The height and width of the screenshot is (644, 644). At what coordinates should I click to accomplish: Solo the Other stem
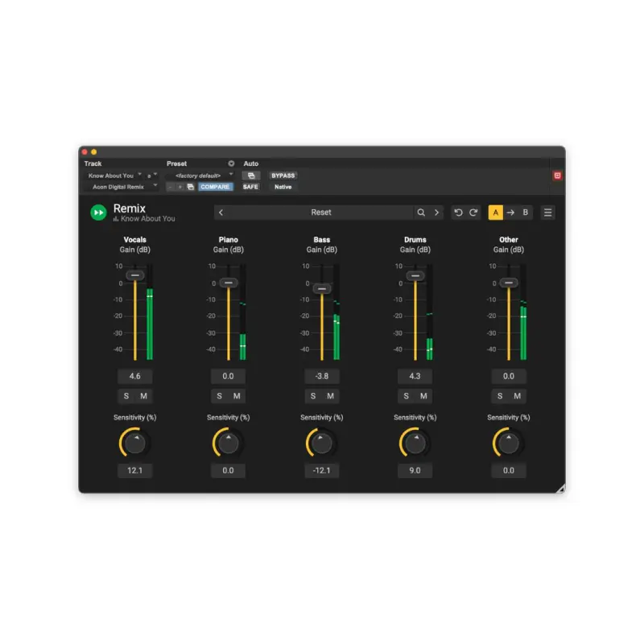point(500,396)
